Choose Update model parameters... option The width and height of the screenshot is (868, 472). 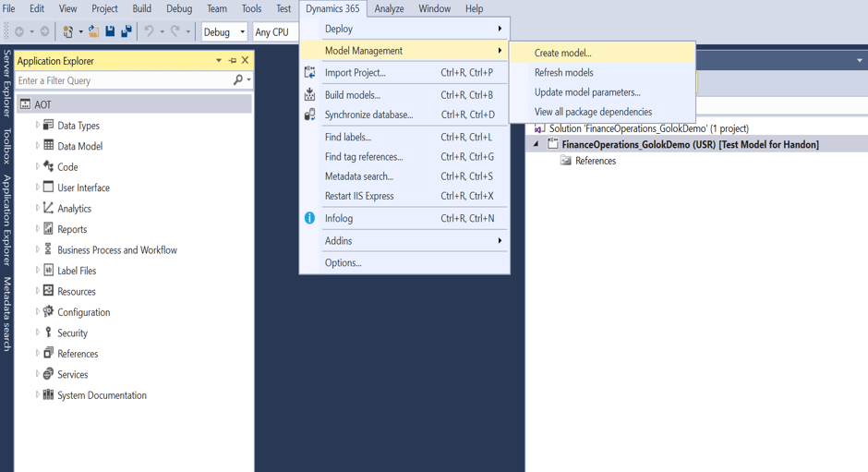(x=586, y=92)
